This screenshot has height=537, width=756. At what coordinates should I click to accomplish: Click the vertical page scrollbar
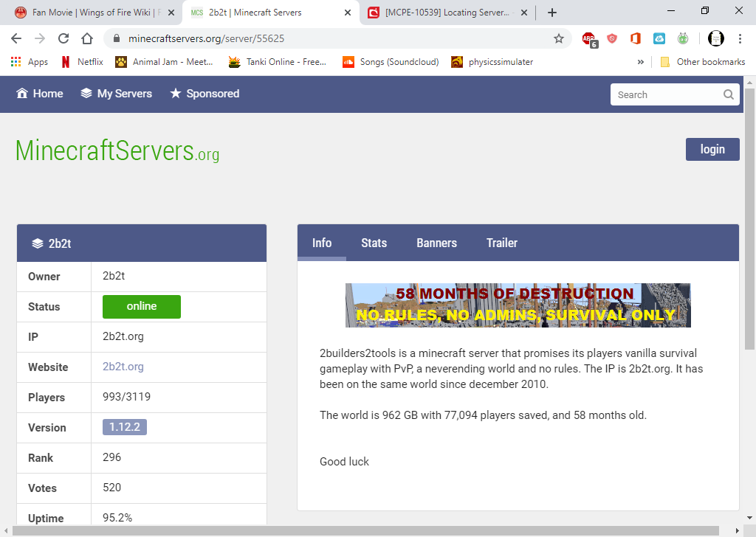point(749,219)
